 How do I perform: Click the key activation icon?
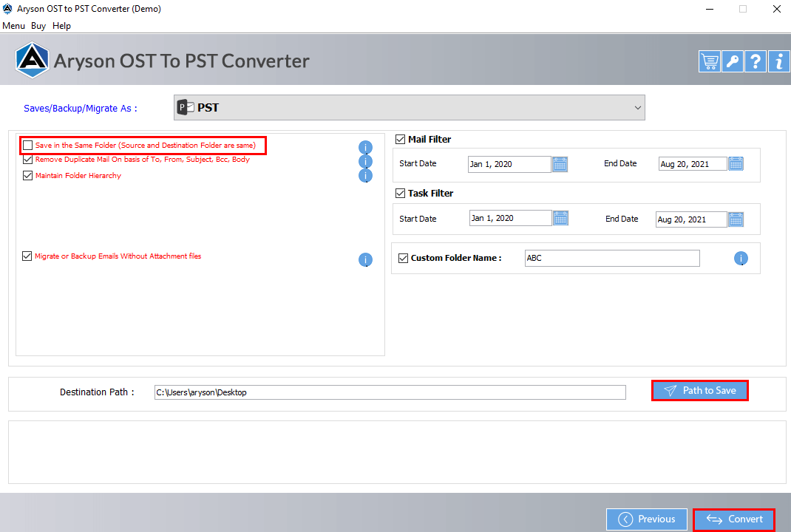coord(733,61)
